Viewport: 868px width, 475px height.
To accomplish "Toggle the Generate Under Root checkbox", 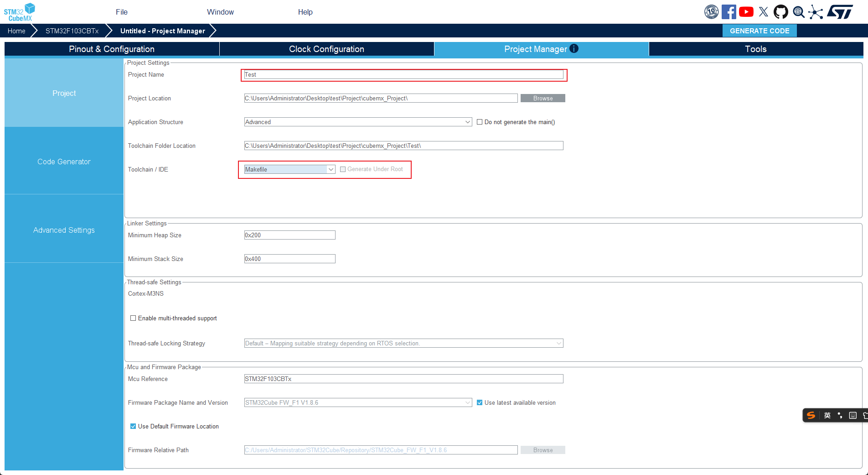I will [x=343, y=169].
